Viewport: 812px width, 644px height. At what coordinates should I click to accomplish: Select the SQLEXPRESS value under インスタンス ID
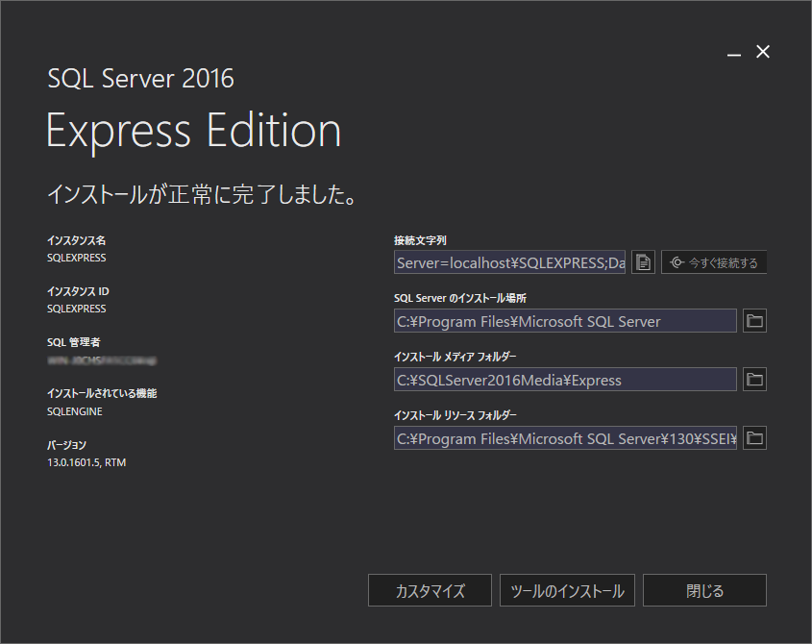[x=77, y=309]
